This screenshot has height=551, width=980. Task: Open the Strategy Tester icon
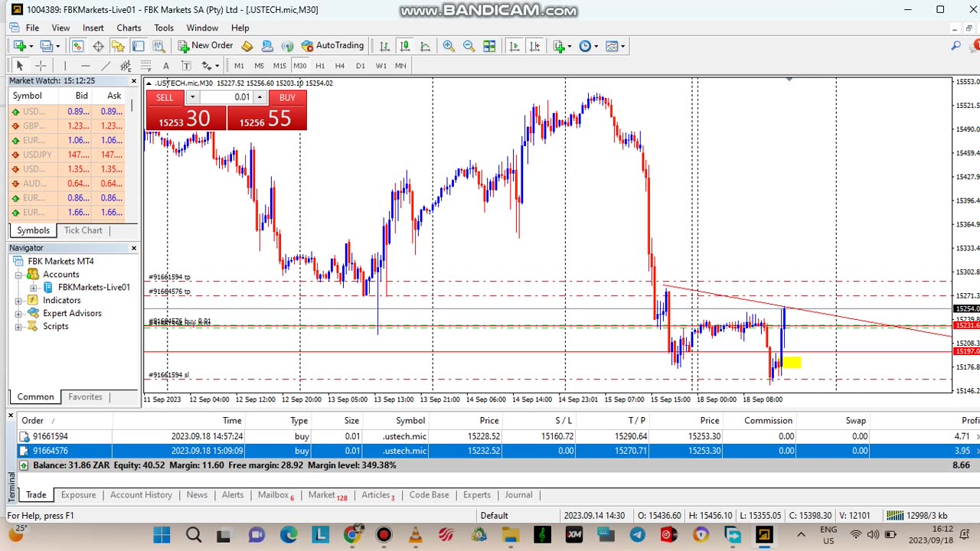158,46
